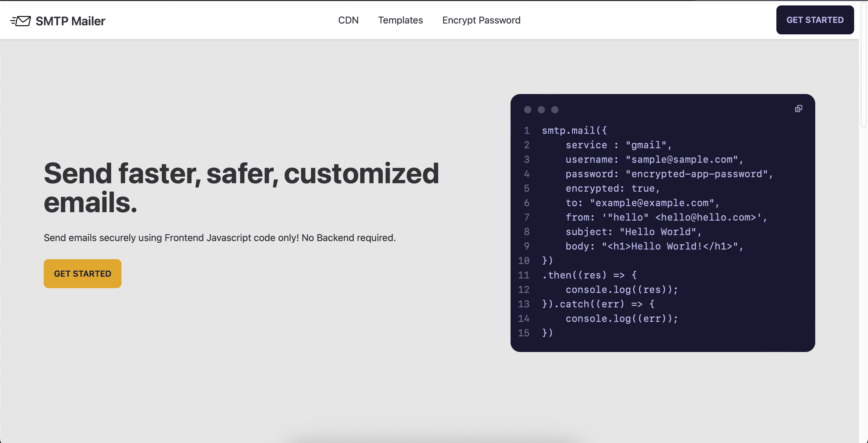The height and width of the screenshot is (443, 868).
Task: Click code line from: '"hello" <hello@hello.com>'
Action: coord(666,217)
